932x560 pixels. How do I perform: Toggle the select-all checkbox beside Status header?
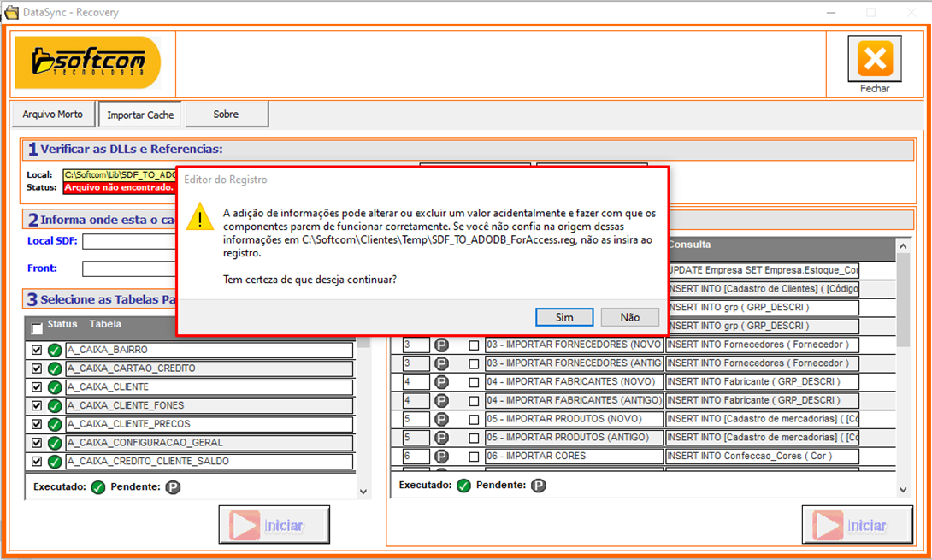tap(37, 328)
